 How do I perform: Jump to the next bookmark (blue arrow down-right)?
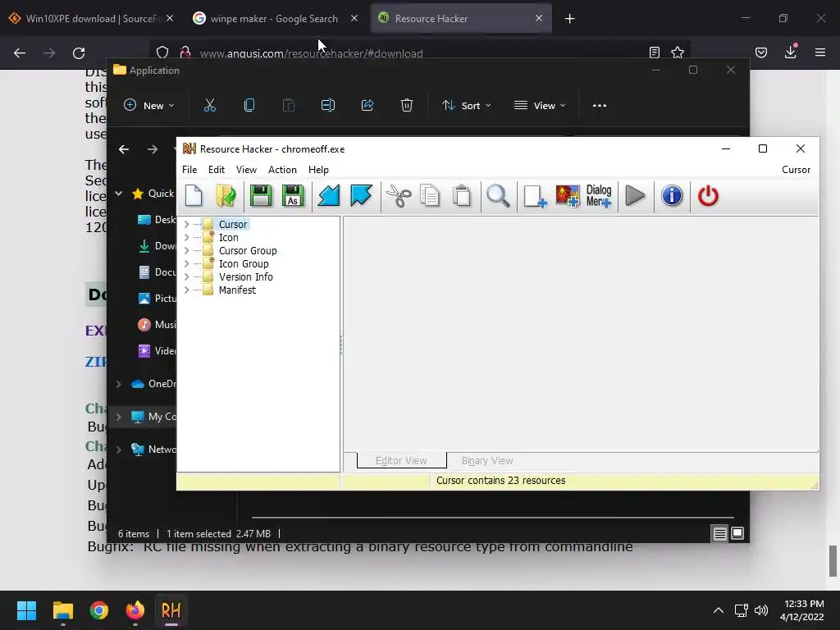[361, 195]
